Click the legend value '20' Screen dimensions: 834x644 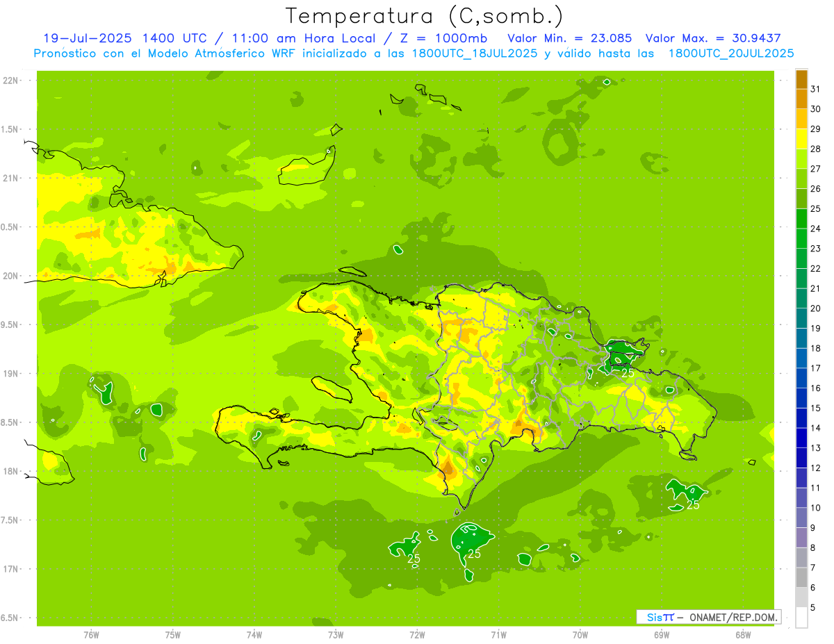(816, 308)
